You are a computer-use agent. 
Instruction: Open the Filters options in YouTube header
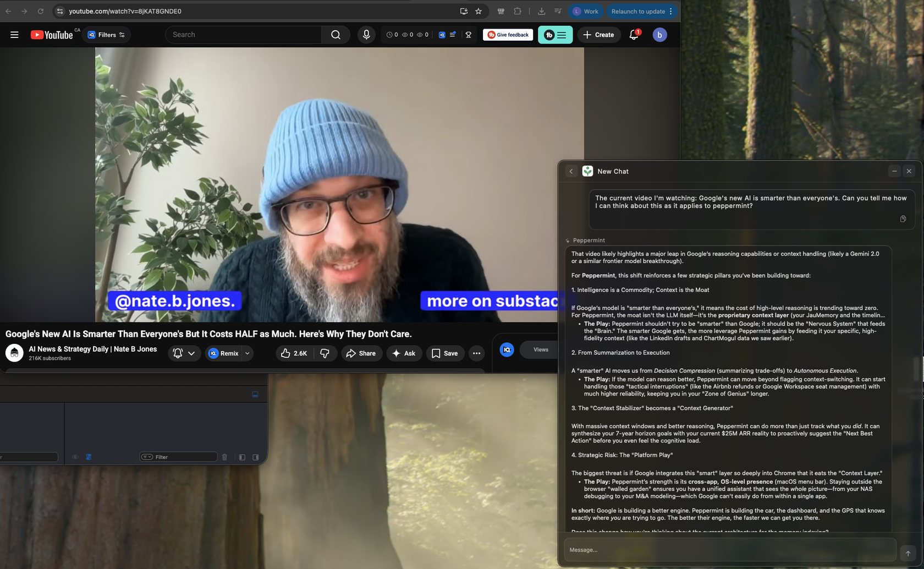[107, 35]
